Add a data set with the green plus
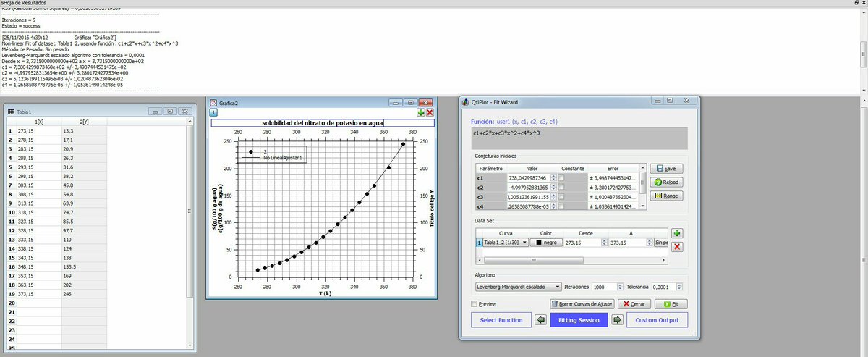The height and width of the screenshot is (357, 868). coord(677,234)
